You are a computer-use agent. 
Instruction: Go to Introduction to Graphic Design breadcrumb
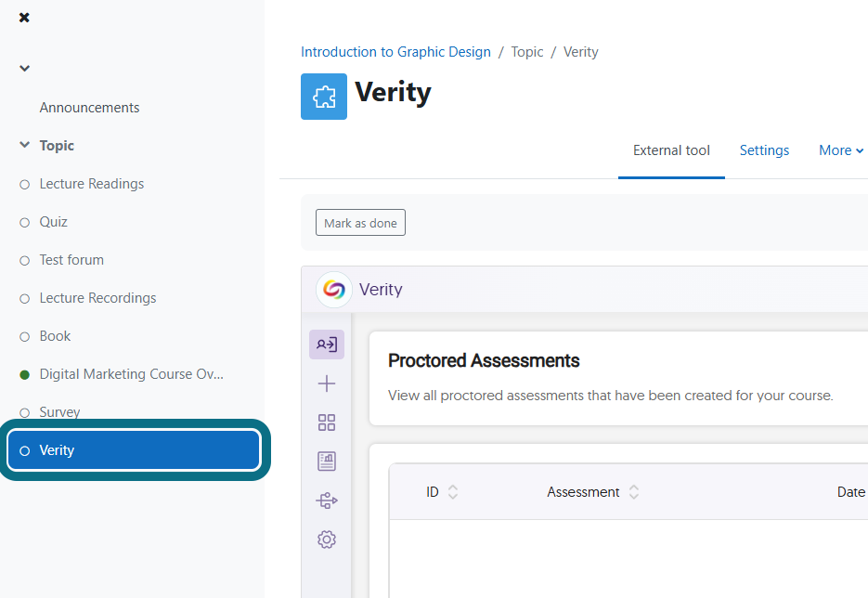395,52
